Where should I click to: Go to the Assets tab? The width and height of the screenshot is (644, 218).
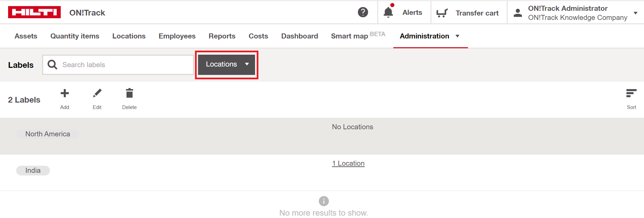[x=26, y=36]
